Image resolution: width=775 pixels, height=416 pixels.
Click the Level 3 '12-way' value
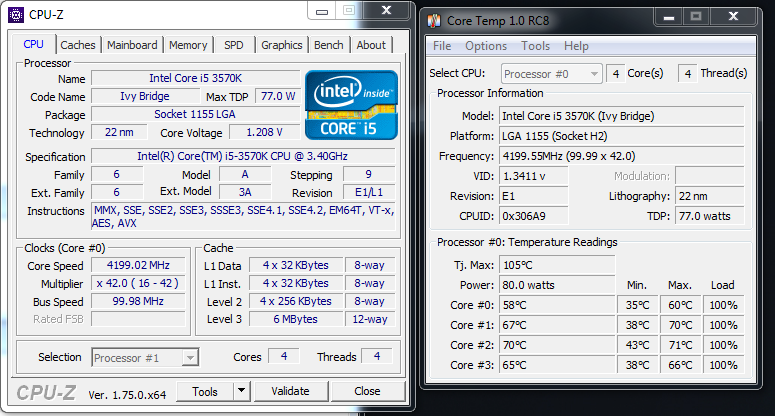(x=370, y=319)
